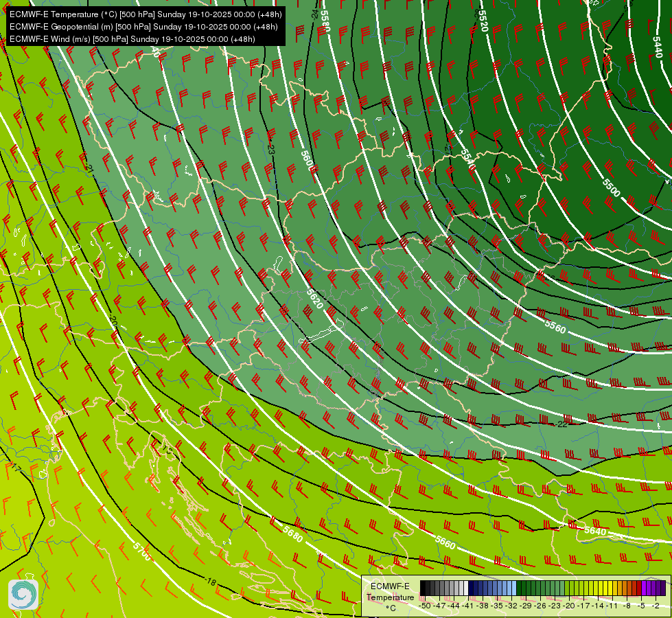Screen dimensions: 672x618
Task: Click the 5640 geopotential contour label
Action: (x=595, y=531)
